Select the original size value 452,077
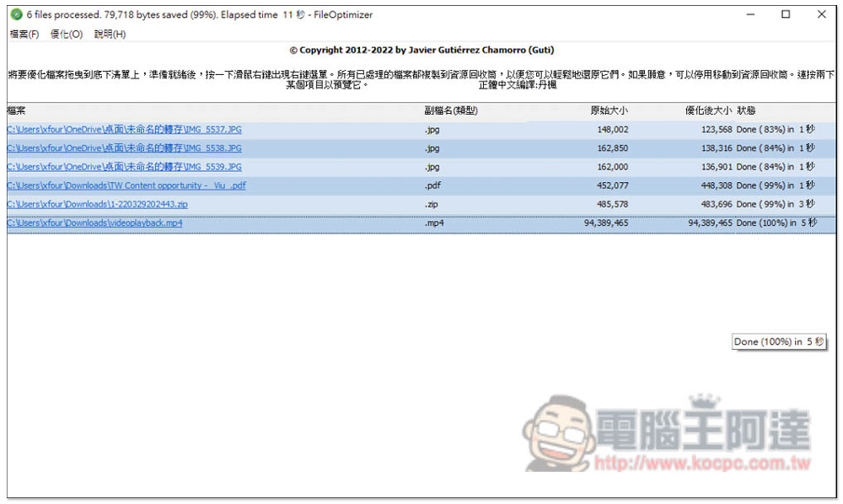This screenshot has width=843, height=504. pos(612,185)
